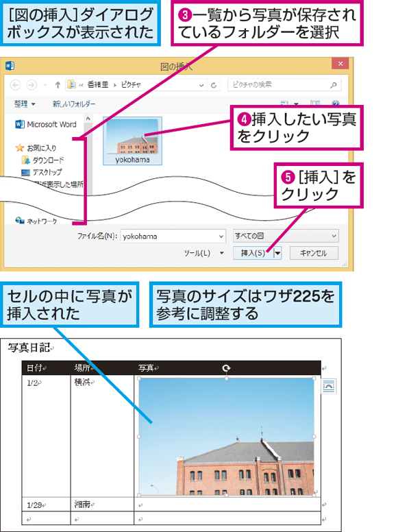The width and height of the screenshot is (411, 532).
Task: Expand the address bar history dropdown
Action: click(x=201, y=85)
